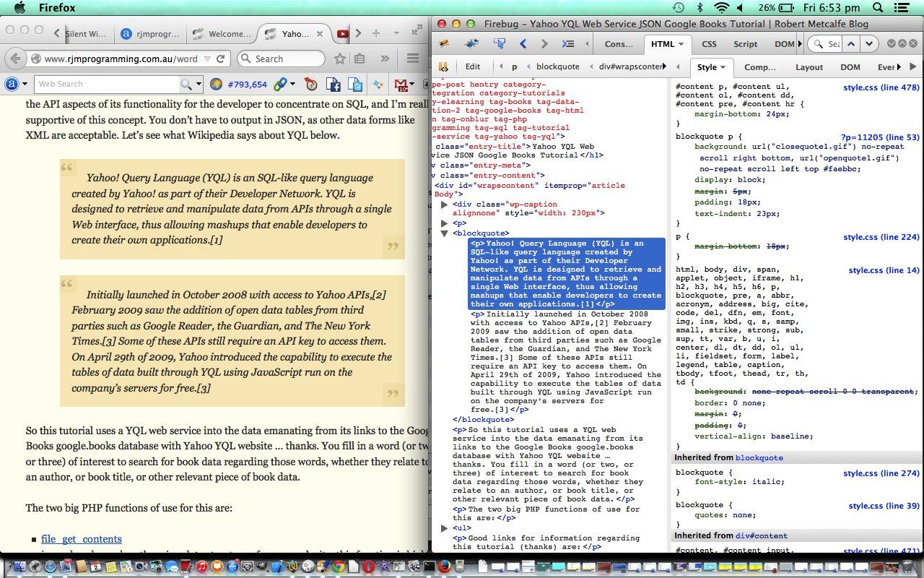Show the Firebug command line popup

(x=568, y=44)
